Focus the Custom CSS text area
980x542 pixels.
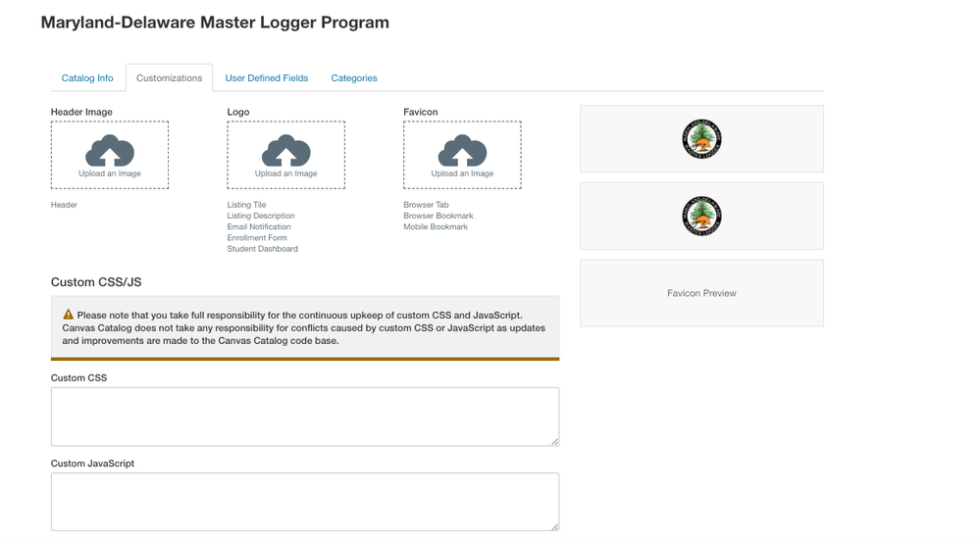point(304,417)
